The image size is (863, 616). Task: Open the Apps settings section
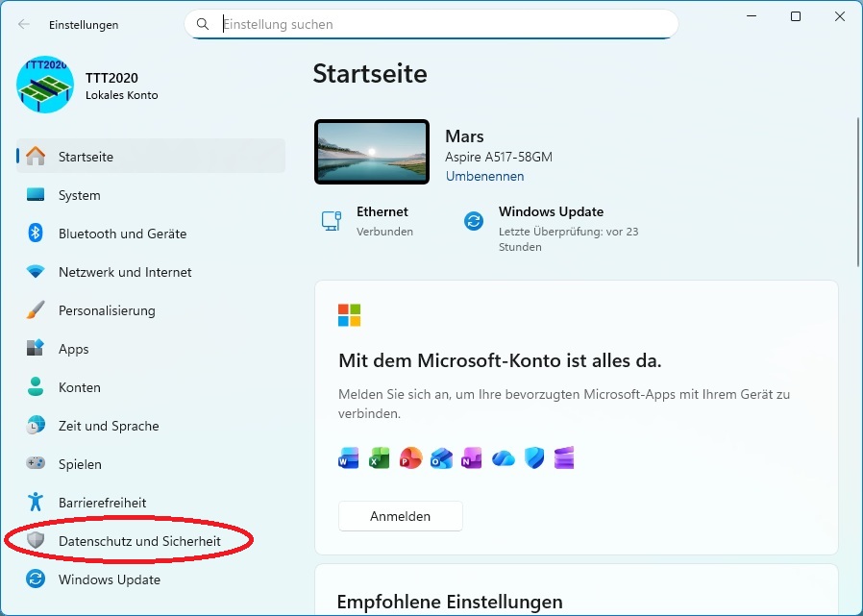click(x=151, y=349)
